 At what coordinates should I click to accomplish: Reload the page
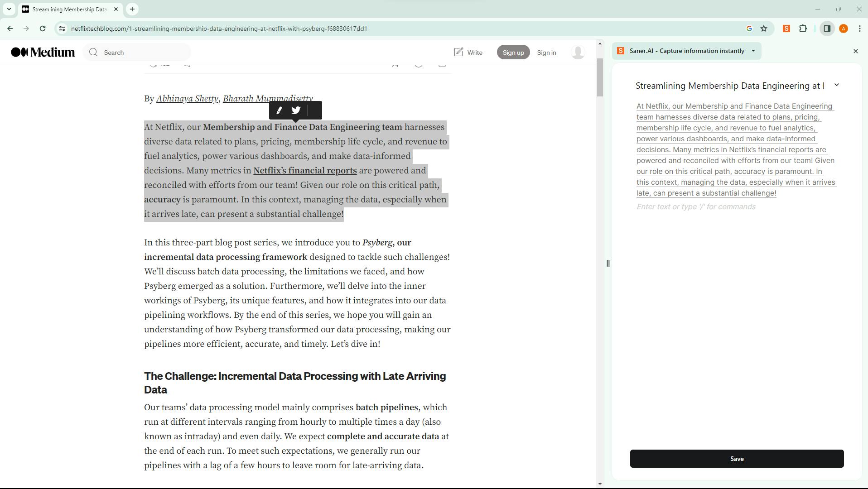pos(43,29)
